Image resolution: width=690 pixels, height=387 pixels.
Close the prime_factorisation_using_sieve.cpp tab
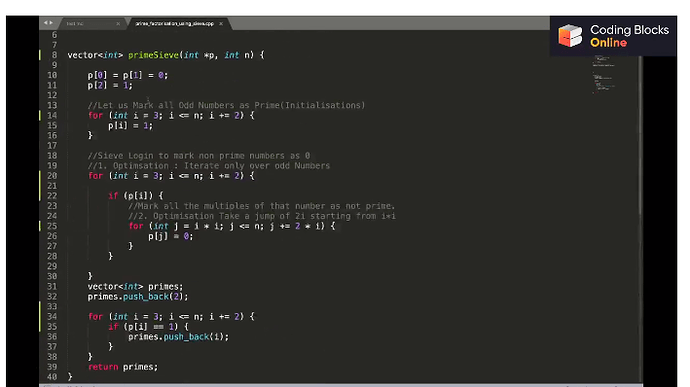(221, 23)
